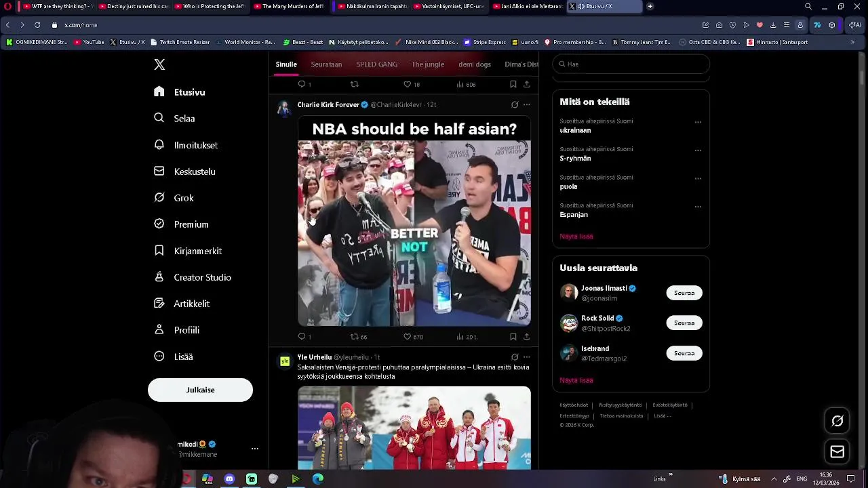
Task: Switch to the SPEED GANG tab
Action: pos(377,64)
